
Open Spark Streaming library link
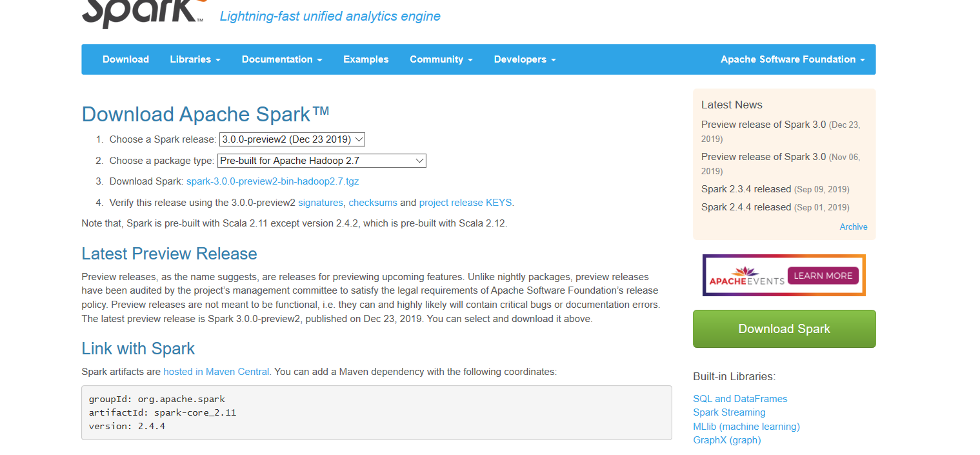[729, 412]
